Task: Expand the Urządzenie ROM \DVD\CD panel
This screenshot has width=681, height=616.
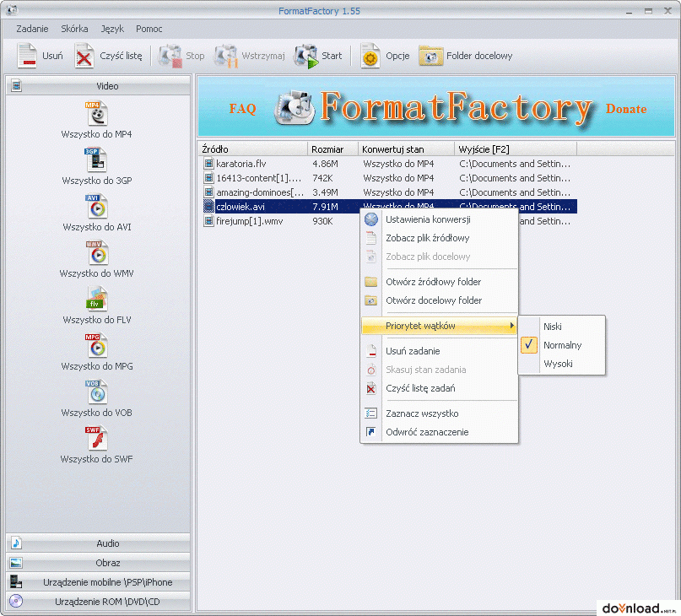Action: 98,602
